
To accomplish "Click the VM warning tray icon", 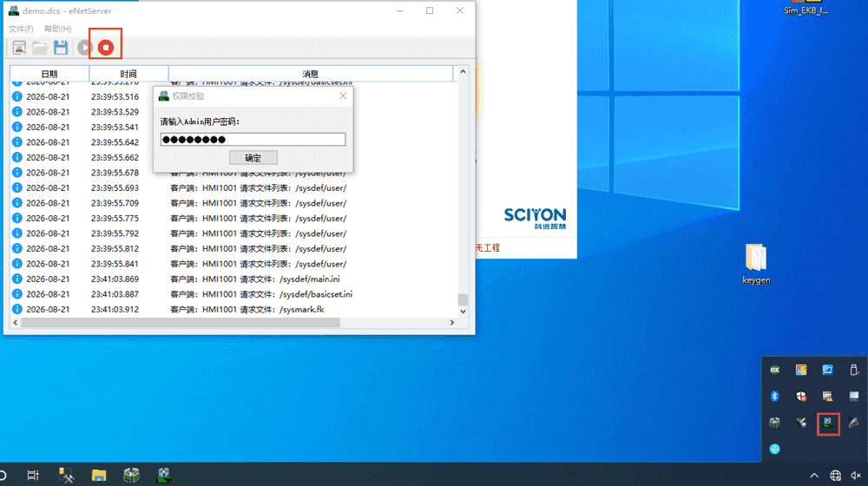I will click(x=827, y=397).
